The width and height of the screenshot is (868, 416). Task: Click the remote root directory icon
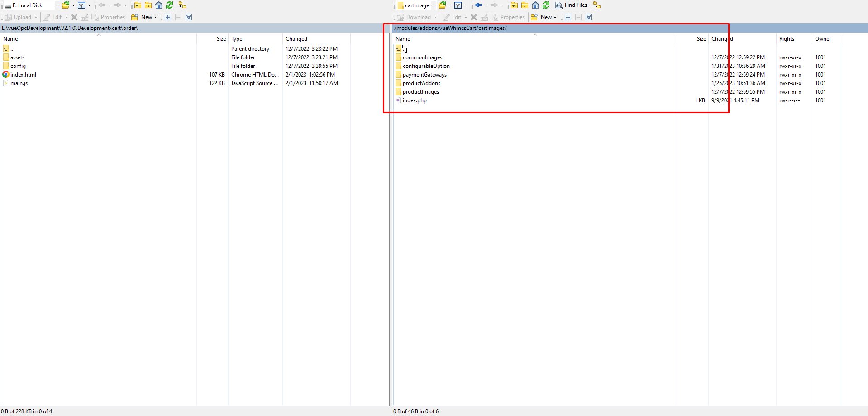pyautogui.click(x=525, y=5)
